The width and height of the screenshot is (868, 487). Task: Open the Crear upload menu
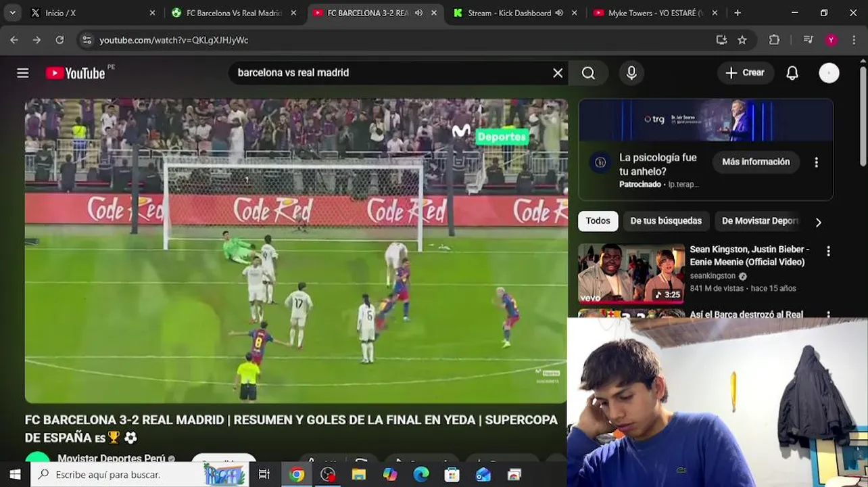745,73
